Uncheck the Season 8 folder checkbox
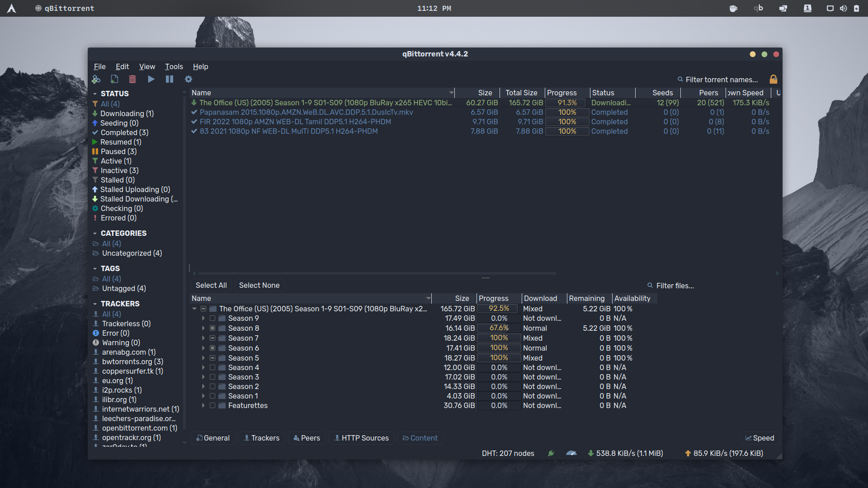The image size is (868, 488). point(212,328)
